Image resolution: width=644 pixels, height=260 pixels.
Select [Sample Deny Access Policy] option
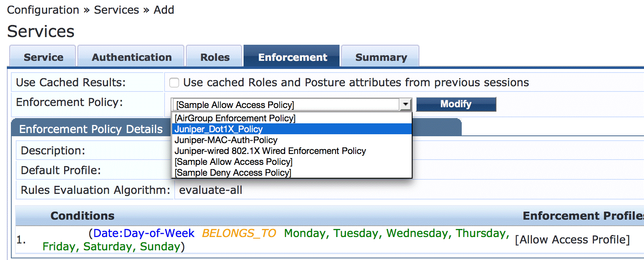233,173
